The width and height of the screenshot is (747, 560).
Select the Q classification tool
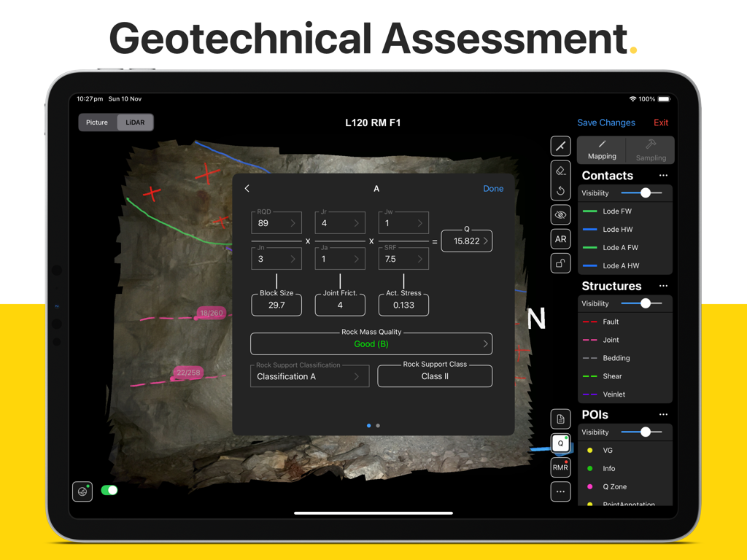(560, 443)
